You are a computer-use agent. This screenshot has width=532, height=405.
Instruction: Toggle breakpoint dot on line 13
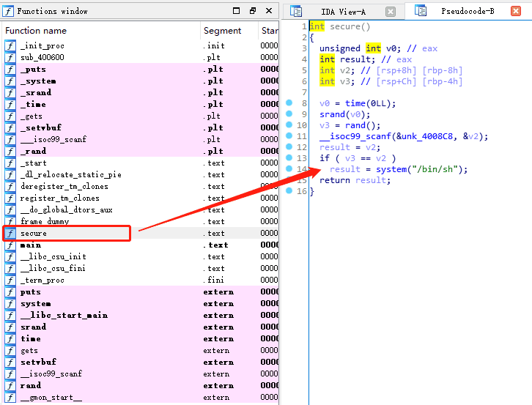pyautogui.click(x=289, y=157)
